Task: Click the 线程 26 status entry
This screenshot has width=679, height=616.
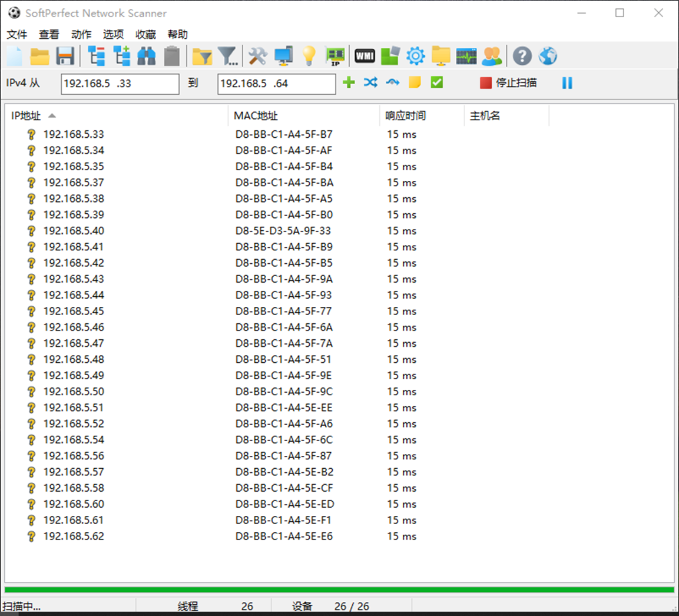Action: (215, 607)
